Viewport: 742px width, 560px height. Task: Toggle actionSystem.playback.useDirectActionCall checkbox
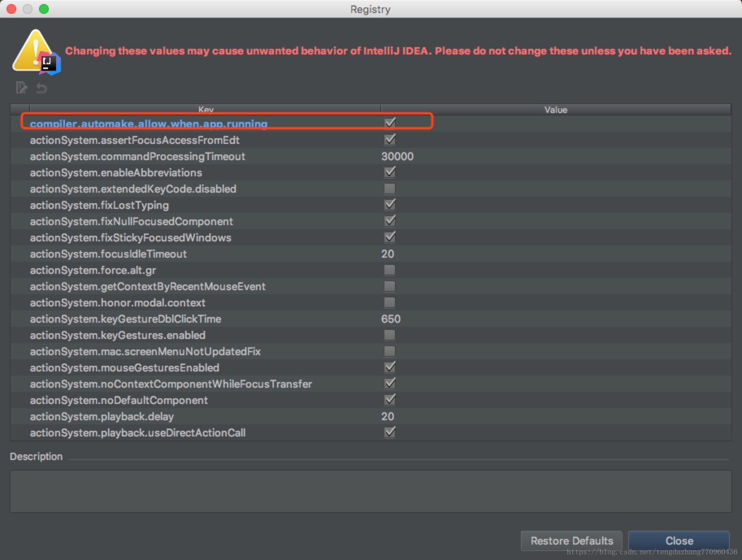[x=390, y=432]
